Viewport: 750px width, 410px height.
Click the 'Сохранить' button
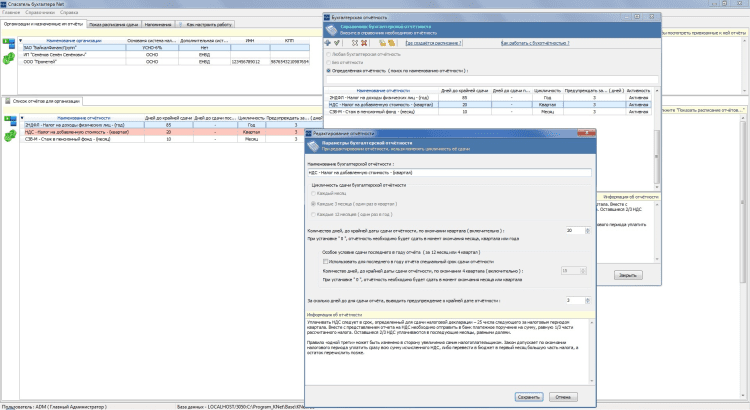tap(529, 397)
